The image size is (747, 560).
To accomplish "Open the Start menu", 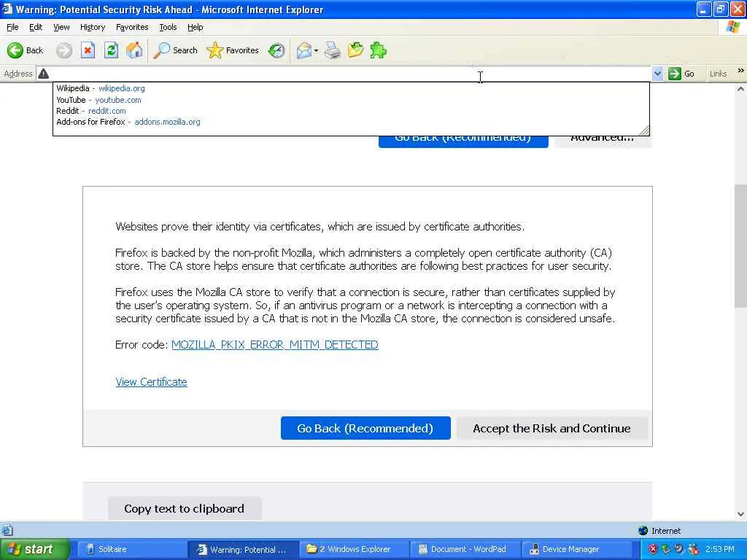I will pyautogui.click(x=34, y=549).
